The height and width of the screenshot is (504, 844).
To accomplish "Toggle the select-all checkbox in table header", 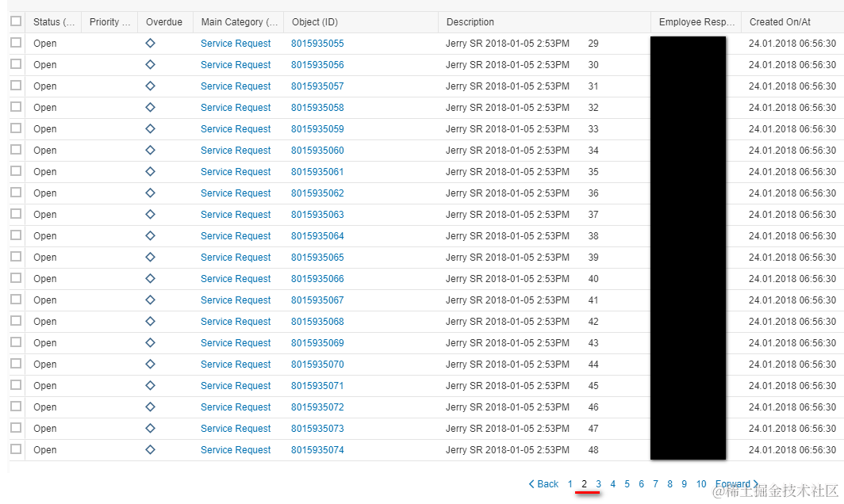I will click(16, 21).
